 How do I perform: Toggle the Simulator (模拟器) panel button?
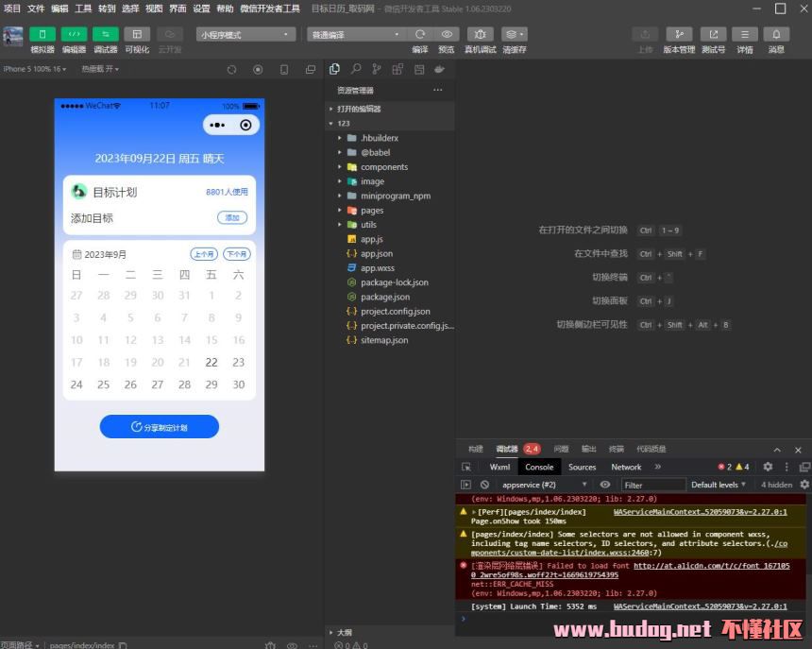pos(42,34)
